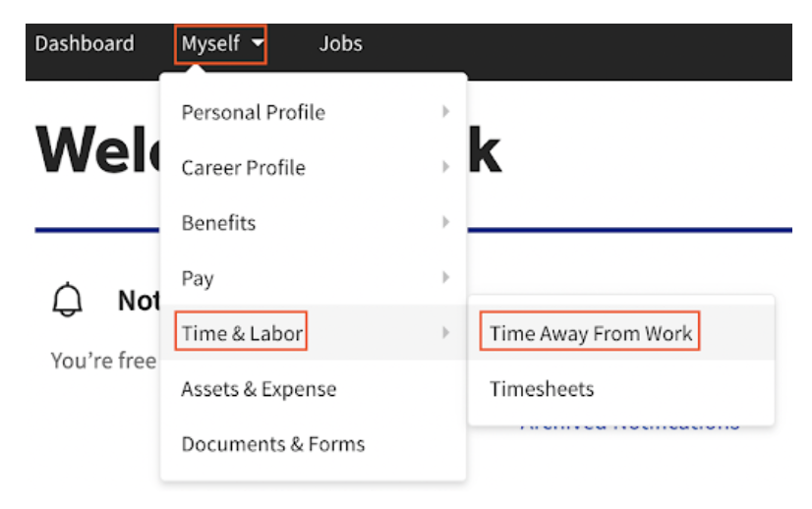Click the Time & Labor menu item
The height and width of the screenshot is (509, 812).
[x=242, y=333]
